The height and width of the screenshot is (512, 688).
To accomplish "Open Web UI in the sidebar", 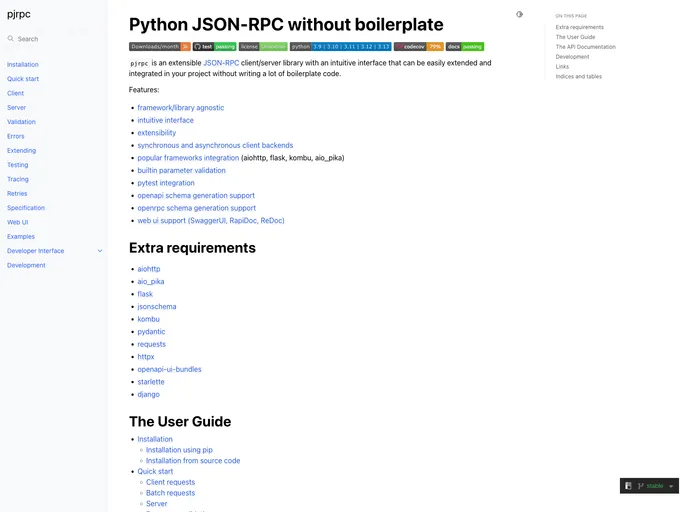I will [x=18, y=222].
